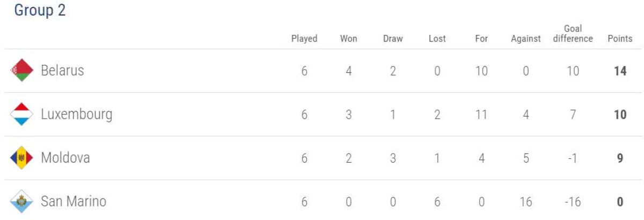Click the Goal difference column header
Screen dimensions: 644x220
(573, 34)
